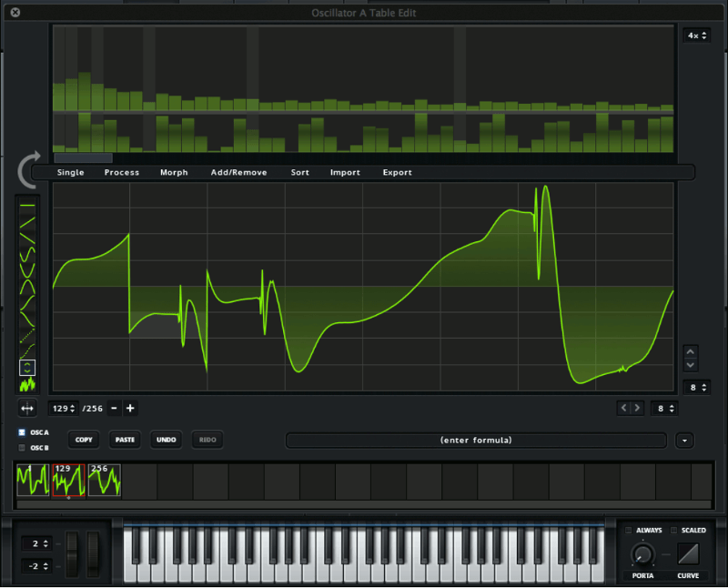Open the formula dropdown next to the formula field
The height and width of the screenshot is (588, 728).
click(684, 440)
